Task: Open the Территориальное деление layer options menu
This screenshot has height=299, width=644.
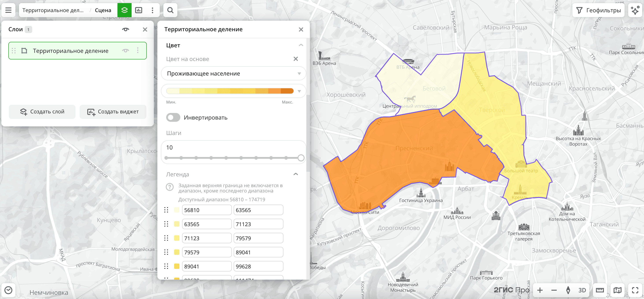Action: tap(138, 51)
